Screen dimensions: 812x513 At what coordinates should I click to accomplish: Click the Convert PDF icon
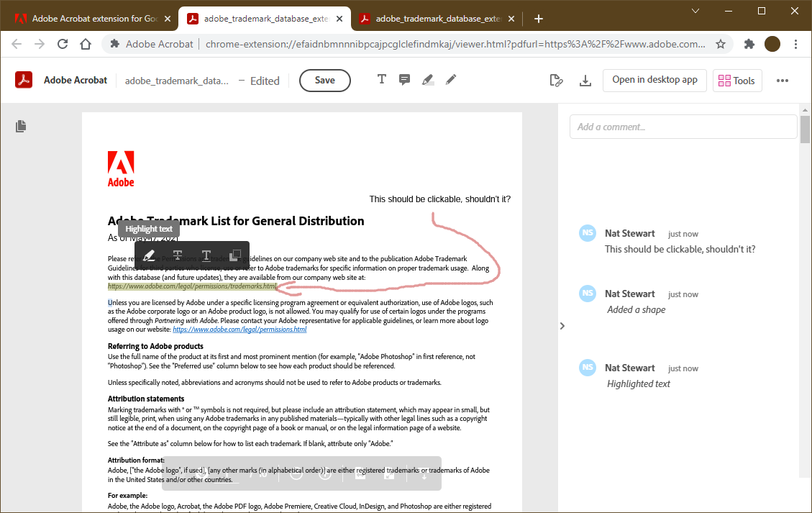pyautogui.click(x=556, y=80)
